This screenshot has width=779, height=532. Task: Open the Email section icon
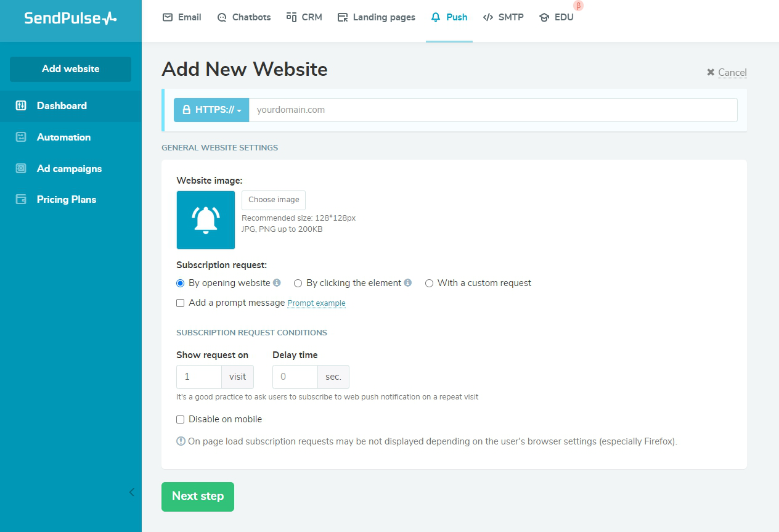coord(168,17)
